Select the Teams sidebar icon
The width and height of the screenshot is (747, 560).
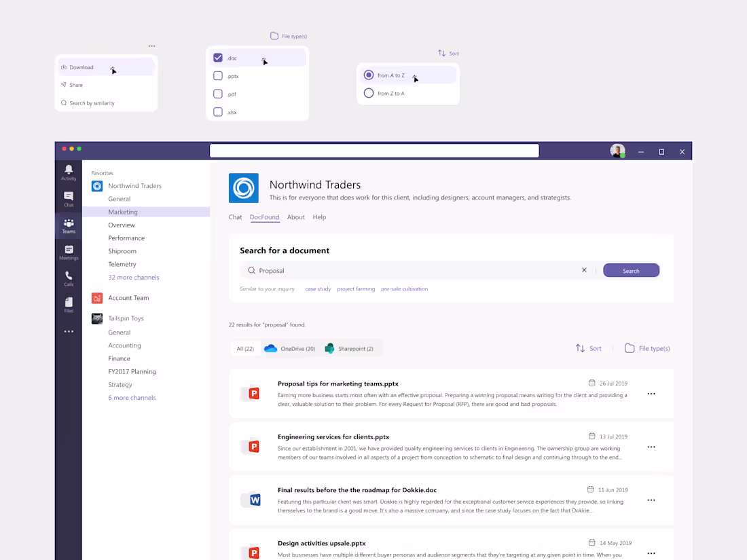(69, 226)
